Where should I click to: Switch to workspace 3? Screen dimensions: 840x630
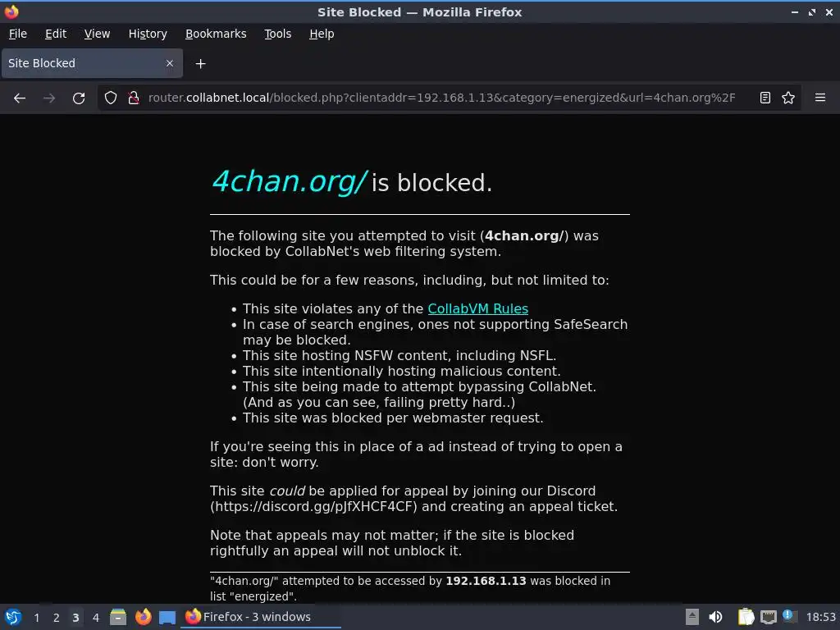click(75, 618)
